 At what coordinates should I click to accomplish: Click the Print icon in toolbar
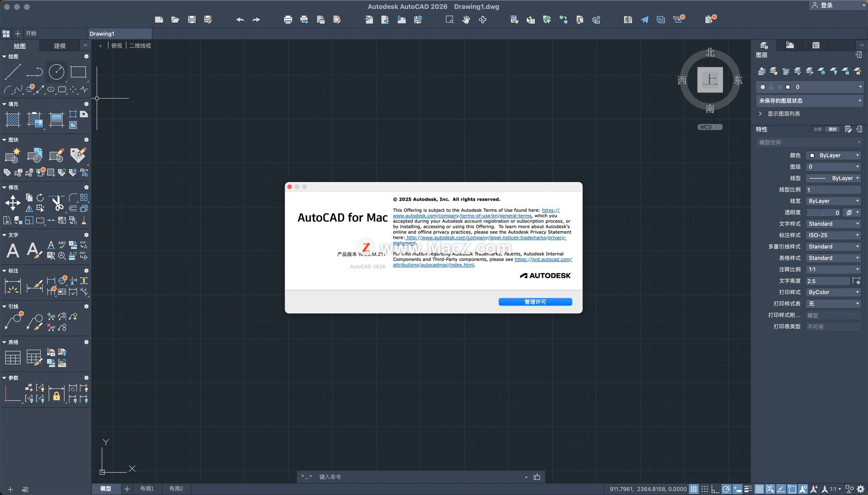[288, 19]
